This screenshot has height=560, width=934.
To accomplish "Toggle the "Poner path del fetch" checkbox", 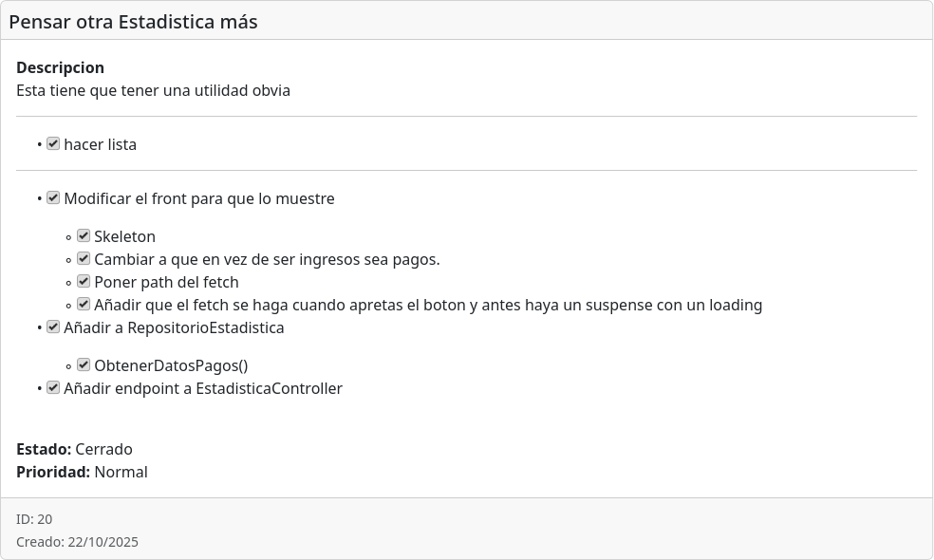I will tap(84, 281).
